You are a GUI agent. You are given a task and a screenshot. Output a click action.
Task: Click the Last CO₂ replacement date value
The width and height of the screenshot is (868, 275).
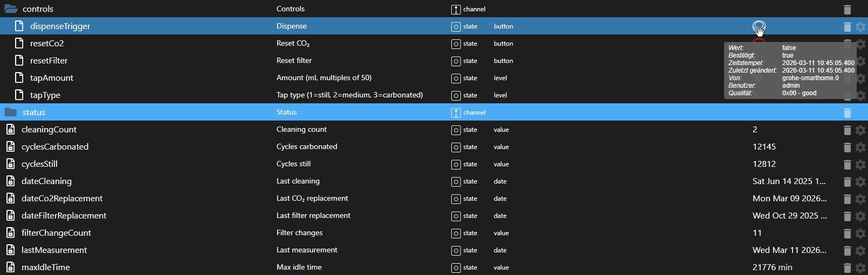[789, 199]
